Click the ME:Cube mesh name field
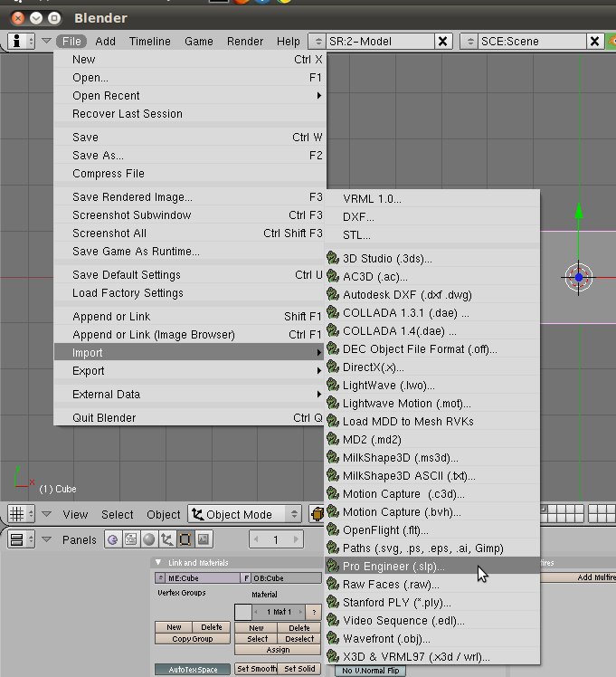616x677 pixels. pos(203,578)
